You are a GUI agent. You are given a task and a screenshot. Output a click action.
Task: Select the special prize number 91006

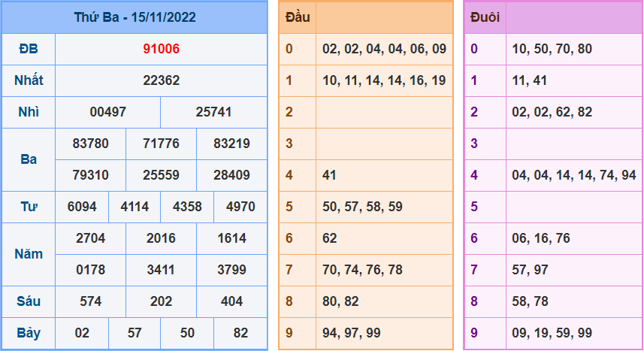161,49
